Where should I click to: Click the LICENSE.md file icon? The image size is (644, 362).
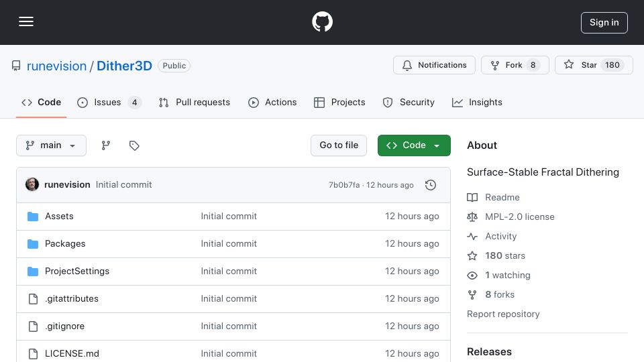33,354
